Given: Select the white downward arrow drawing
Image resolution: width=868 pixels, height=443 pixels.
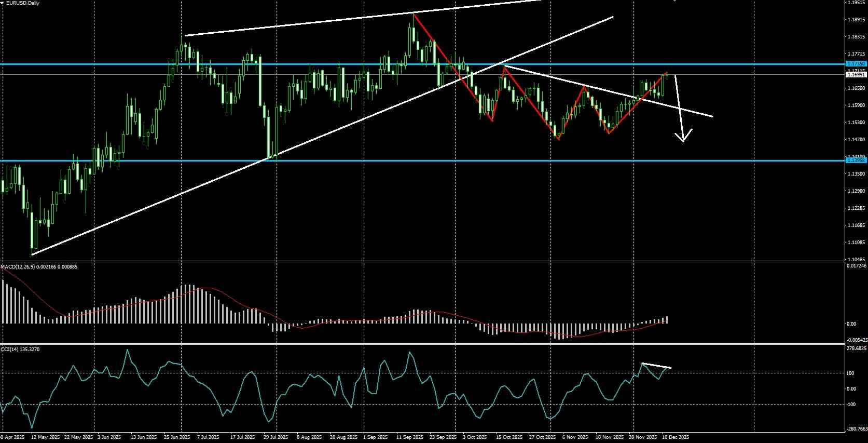Looking at the screenshot, I should pos(680,109).
